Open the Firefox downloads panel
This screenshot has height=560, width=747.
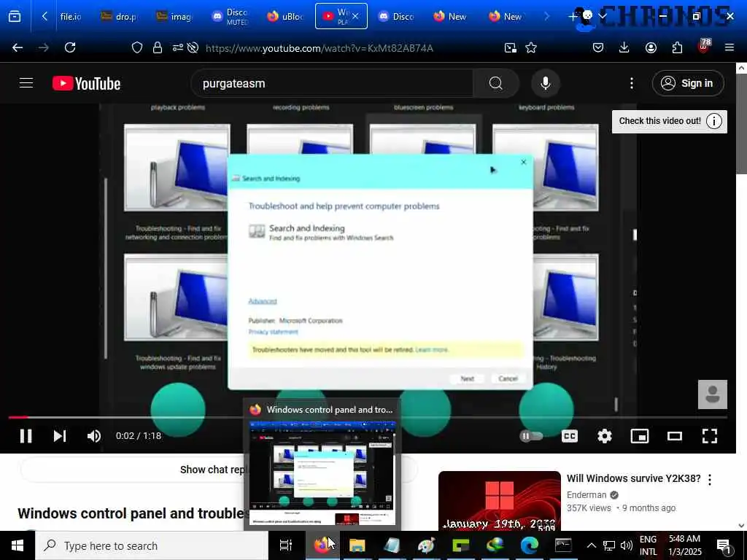[x=624, y=47]
